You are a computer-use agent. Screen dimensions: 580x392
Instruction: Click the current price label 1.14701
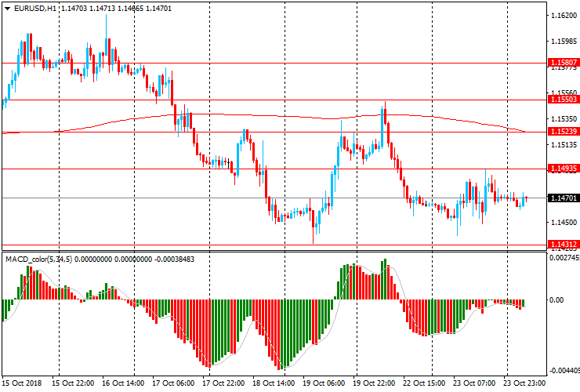(x=563, y=198)
